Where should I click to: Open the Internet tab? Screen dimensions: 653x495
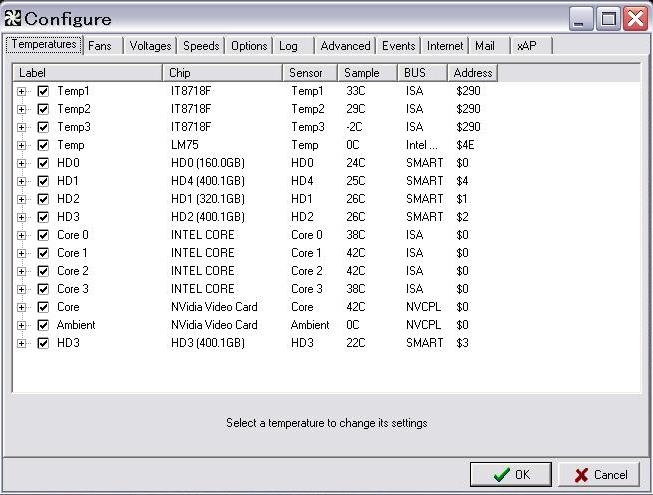(445, 45)
